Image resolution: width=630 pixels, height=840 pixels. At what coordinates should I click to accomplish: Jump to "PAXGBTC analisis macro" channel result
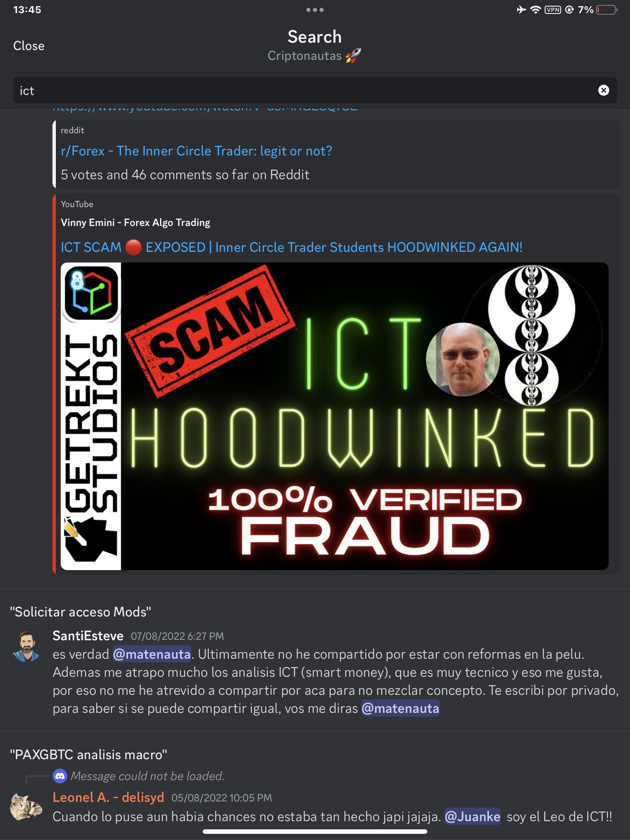point(89,755)
